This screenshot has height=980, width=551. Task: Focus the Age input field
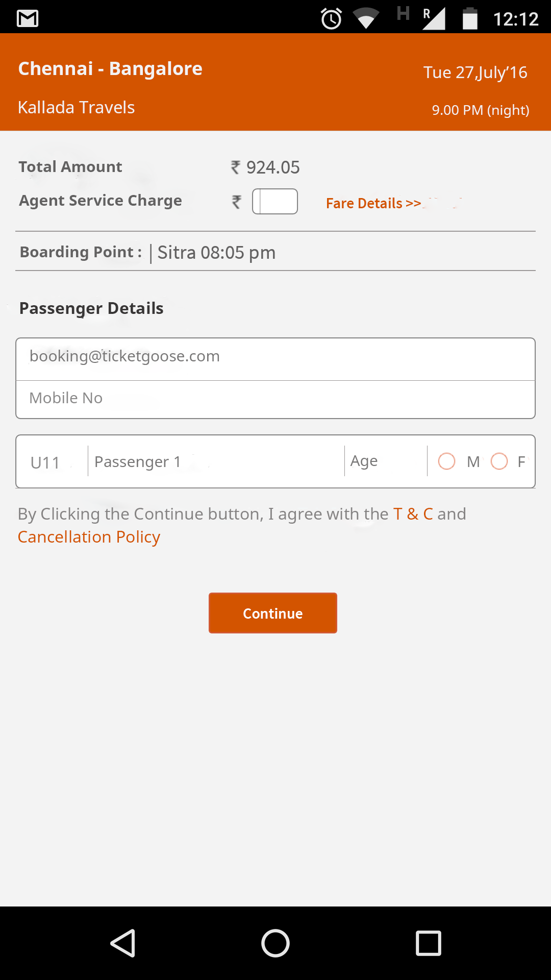[386, 461]
